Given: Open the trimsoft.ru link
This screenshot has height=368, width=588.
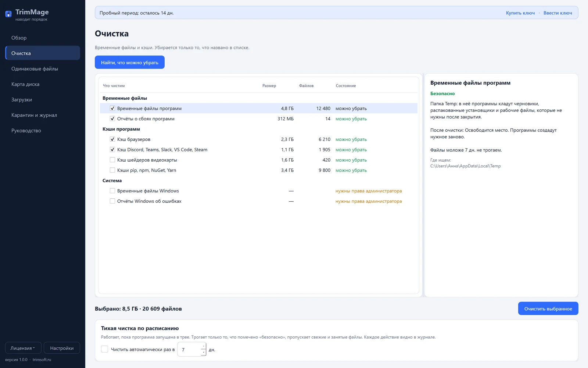Looking at the screenshot, I should (42, 360).
